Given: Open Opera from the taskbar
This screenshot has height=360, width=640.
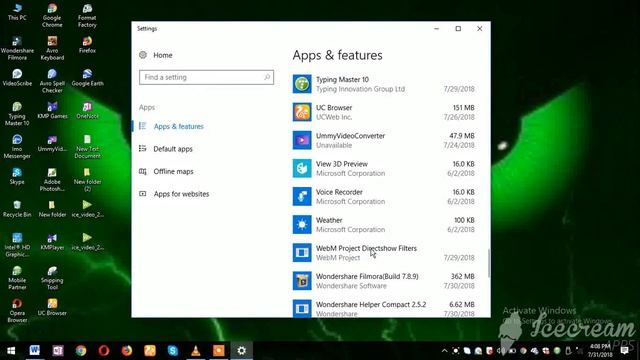Looking at the screenshot, I should (104, 351).
